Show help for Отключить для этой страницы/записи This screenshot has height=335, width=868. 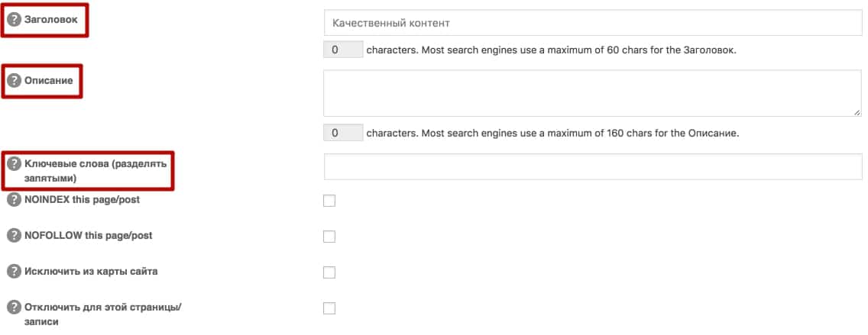click(14, 308)
